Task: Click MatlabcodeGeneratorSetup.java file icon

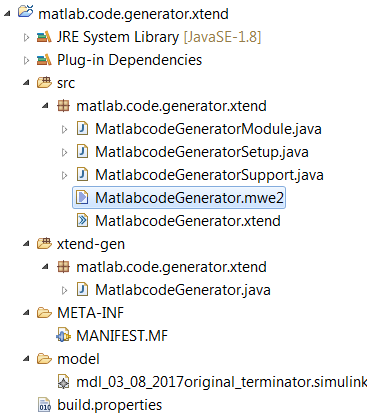Action: pos(83,152)
